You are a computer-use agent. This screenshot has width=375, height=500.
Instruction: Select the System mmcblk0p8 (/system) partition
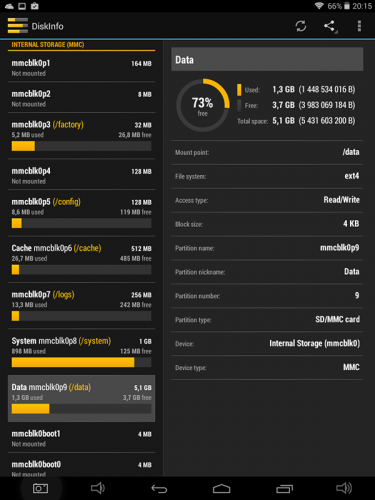click(x=81, y=352)
